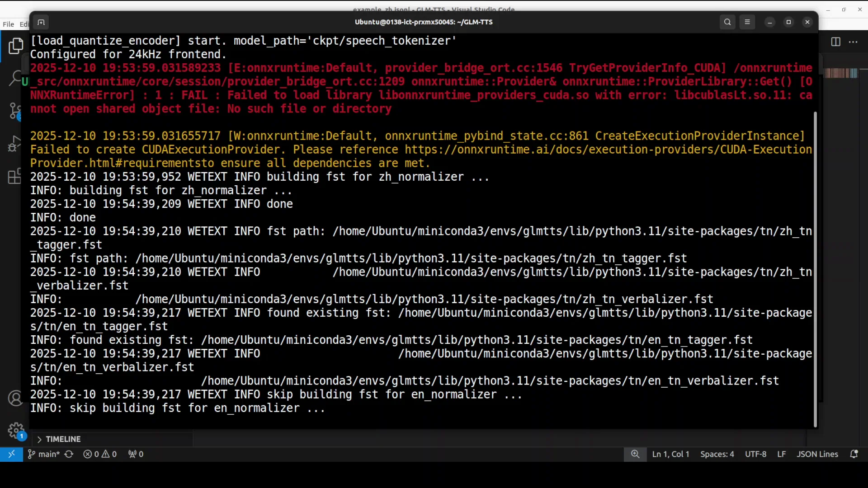Open the editor zoom search on status bar

pos(635,454)
